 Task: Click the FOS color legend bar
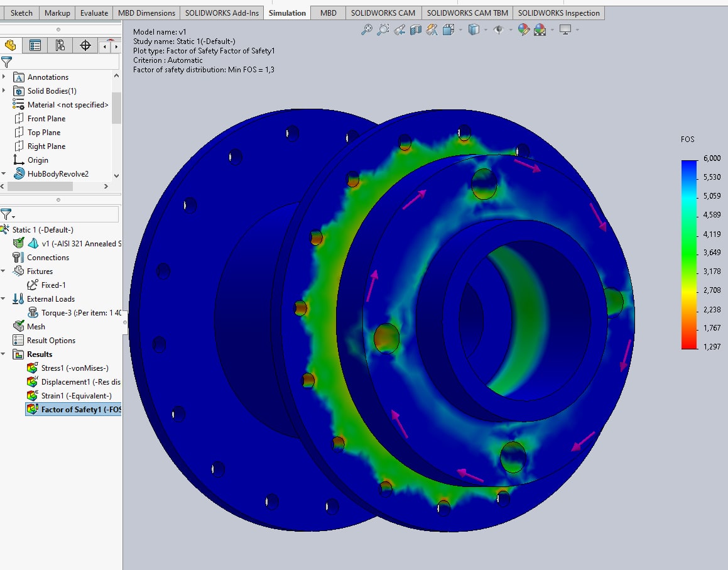pyautogui.click(x=689, y=255)
